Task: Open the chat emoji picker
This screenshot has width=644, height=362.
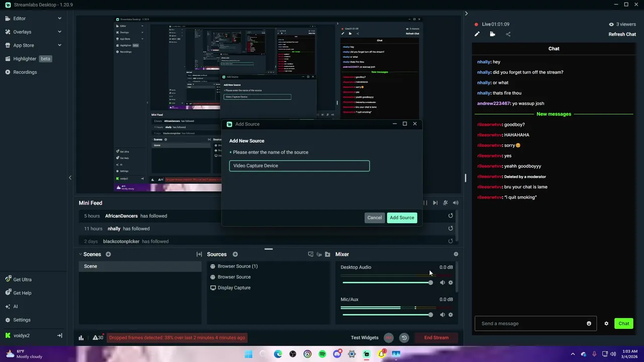Action: coord(589,324)
